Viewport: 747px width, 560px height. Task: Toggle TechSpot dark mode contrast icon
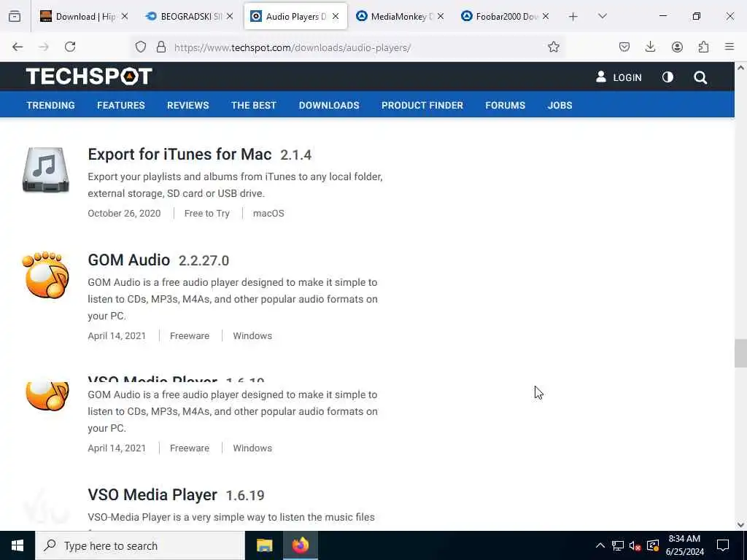[x=667, y=77]
